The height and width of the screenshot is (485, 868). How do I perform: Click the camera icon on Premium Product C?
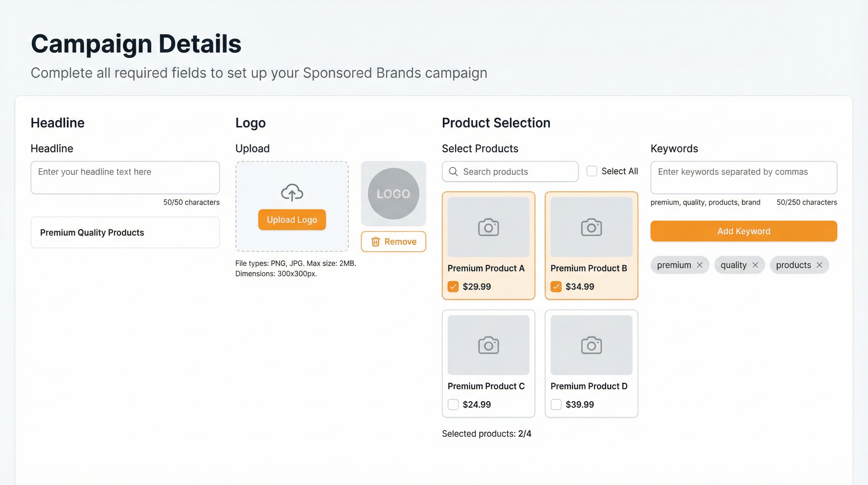(x=488, y=345)
